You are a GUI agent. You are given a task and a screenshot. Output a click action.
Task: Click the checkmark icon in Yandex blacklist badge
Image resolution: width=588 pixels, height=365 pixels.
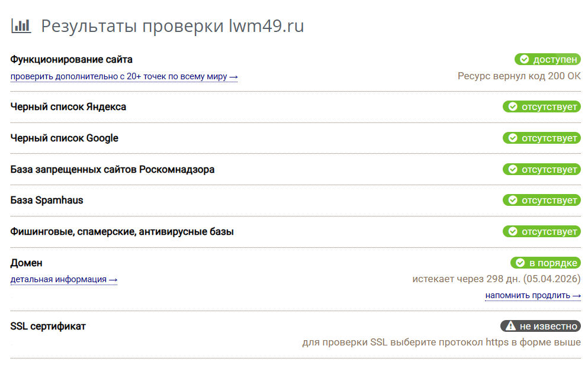513,107
